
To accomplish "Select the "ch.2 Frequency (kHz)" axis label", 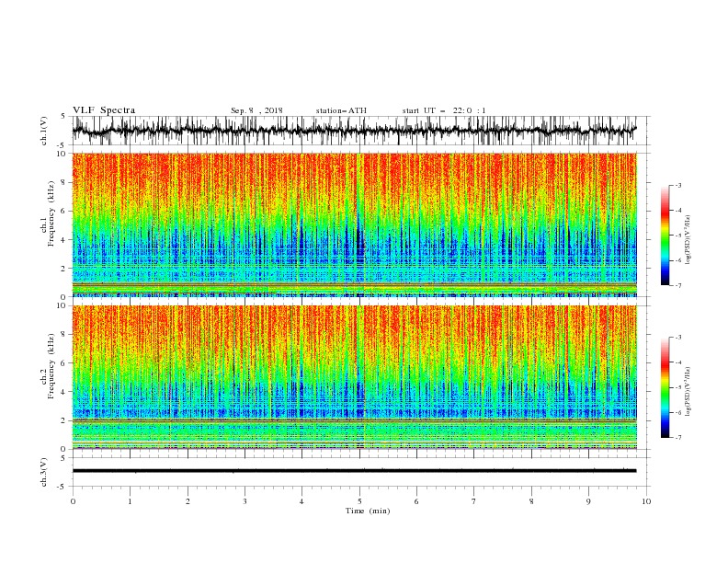I will point(48,366).
